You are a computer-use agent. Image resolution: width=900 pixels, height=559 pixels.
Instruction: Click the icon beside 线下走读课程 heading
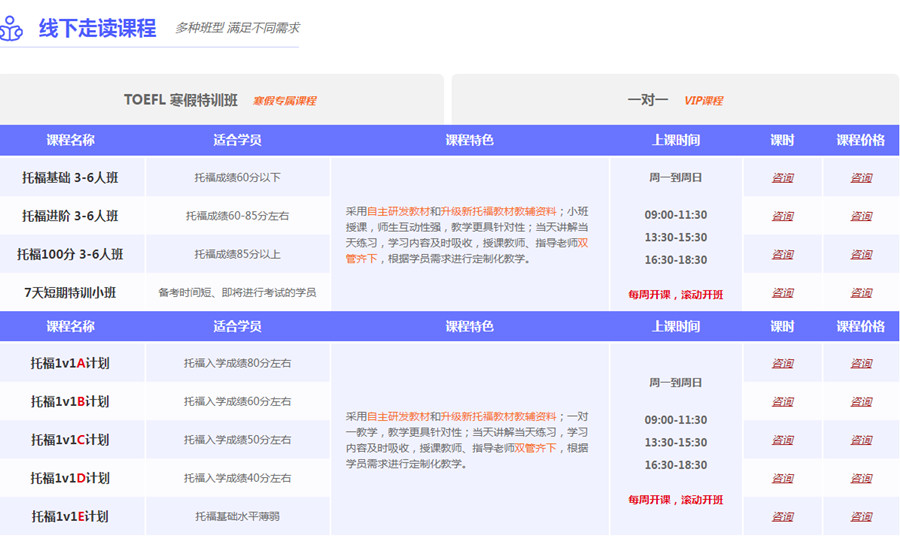pos(11,28)
